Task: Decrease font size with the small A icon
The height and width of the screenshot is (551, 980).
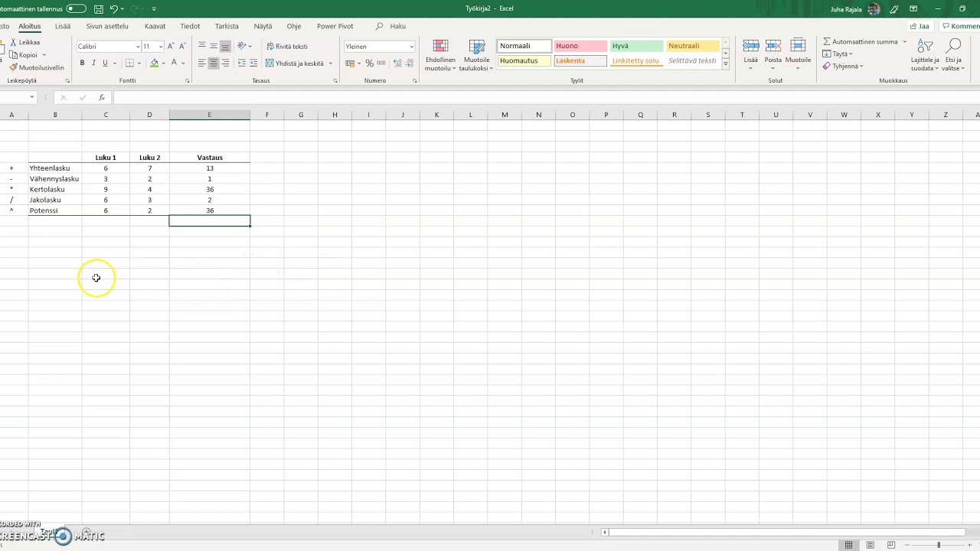Action: click(x=182, y=47)
